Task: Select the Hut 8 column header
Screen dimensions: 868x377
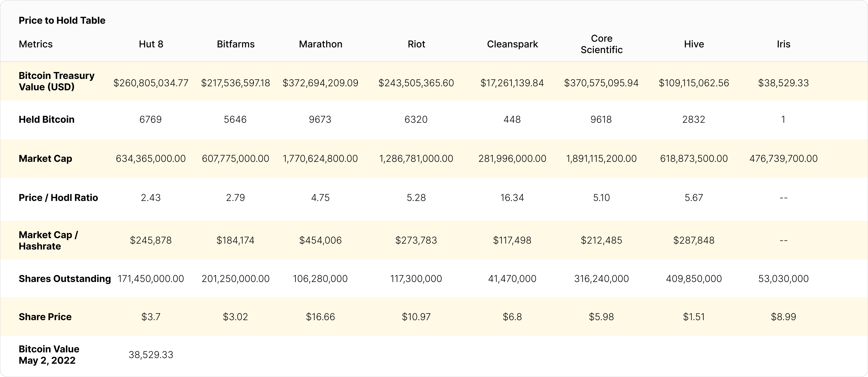Action: 151,44
